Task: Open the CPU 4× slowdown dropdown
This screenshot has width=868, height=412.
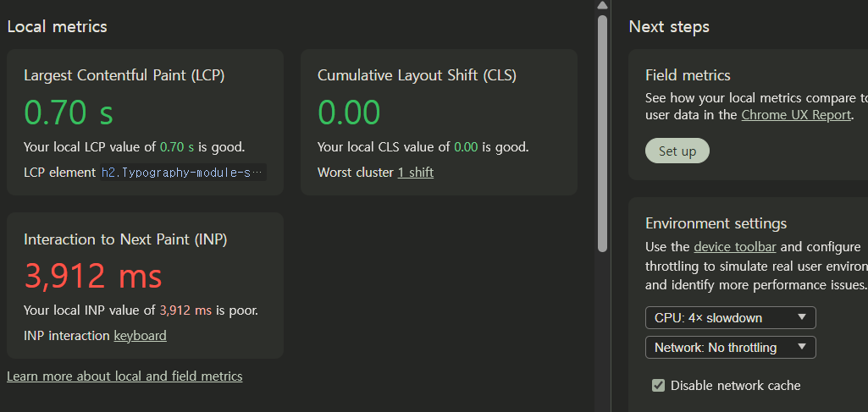Action: click(x=730, y=318)
